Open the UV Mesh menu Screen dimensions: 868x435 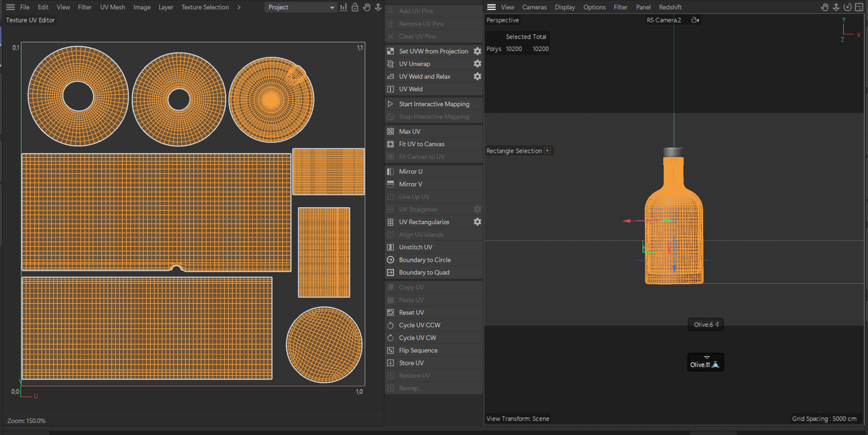click(x=113, y=7)
